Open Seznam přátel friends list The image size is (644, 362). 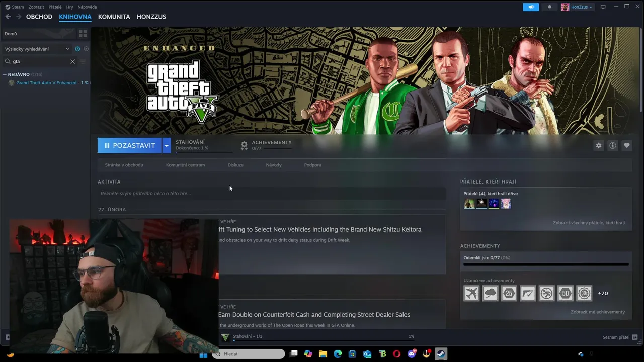pyautogui.click(x=620, y=337)
